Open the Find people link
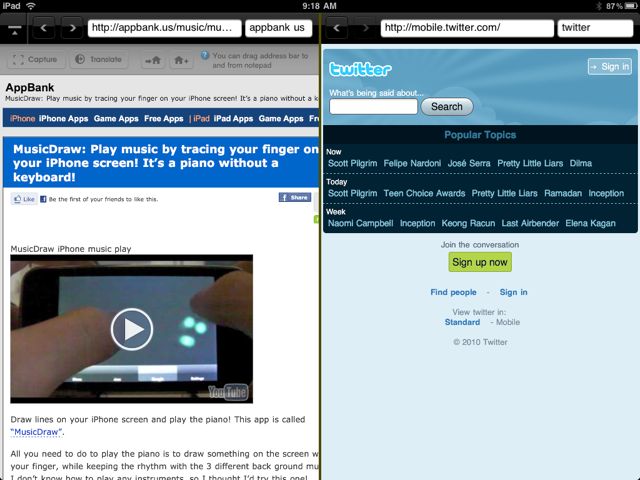This screenshot has height=480, width=640. pyautogui.click(x=453, y=292)
